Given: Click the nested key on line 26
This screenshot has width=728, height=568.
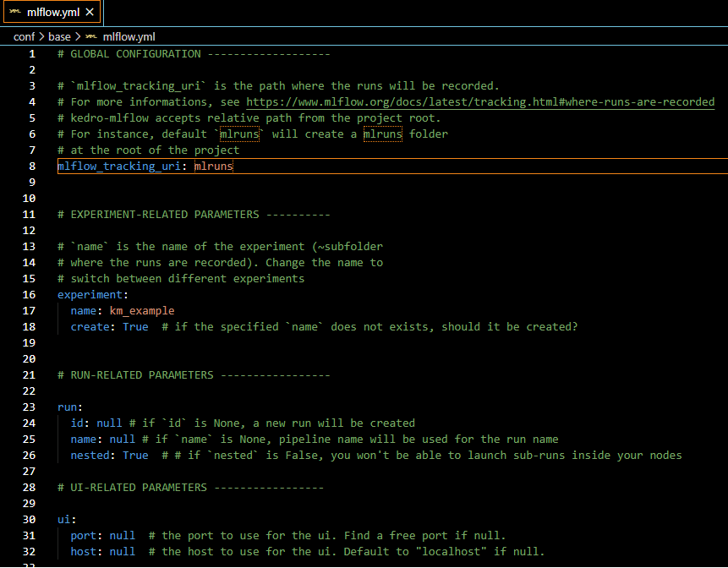Looking at the screenshot, I should pos(90,456).
